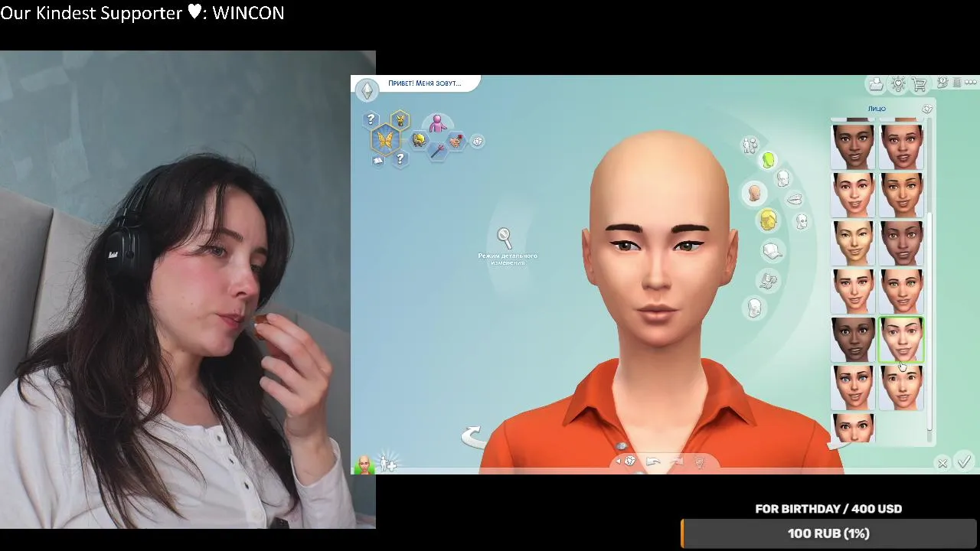Select the left face preset in the third row
The image size is (980, 551).
click(853, 243)
